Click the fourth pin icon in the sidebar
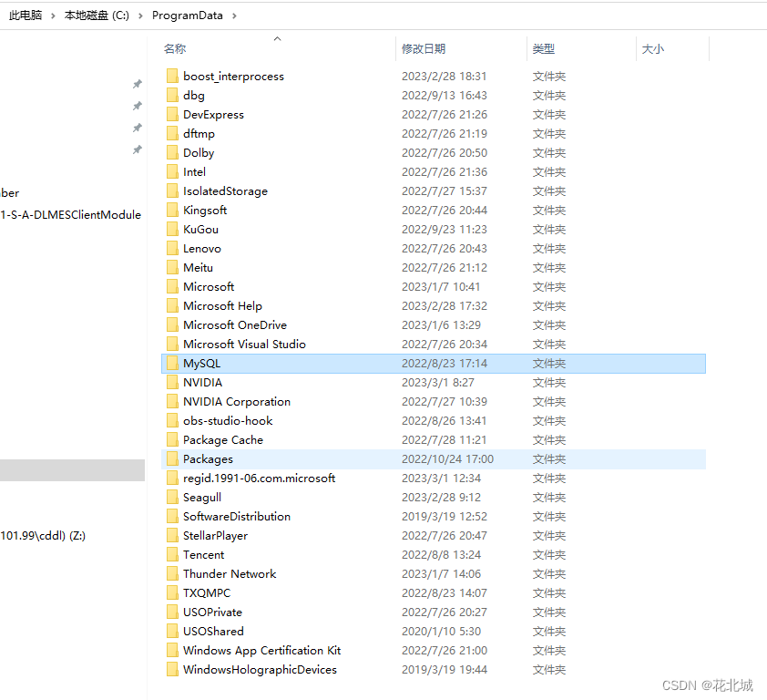This screenshot has width=767, height=700. pyautogui.click(x=138, y=149)
